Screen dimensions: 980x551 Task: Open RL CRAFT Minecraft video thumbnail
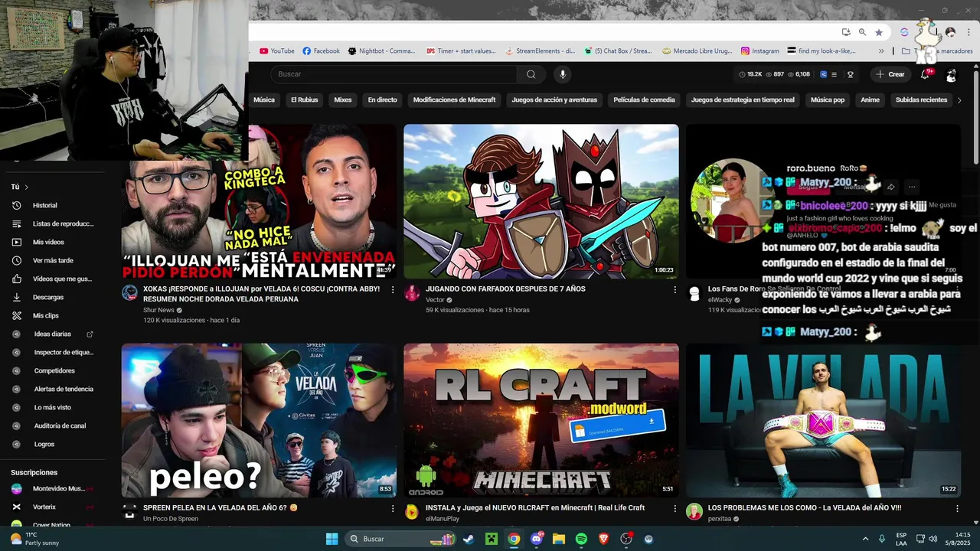541,420
